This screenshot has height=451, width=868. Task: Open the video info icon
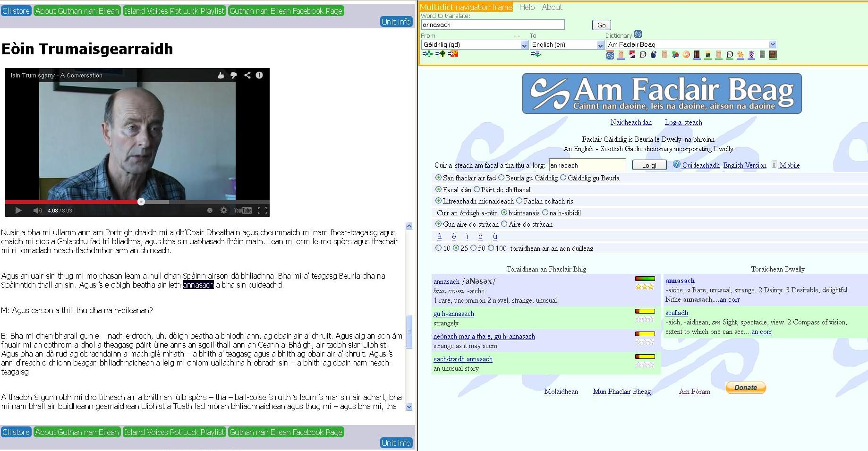click(259, 75)
